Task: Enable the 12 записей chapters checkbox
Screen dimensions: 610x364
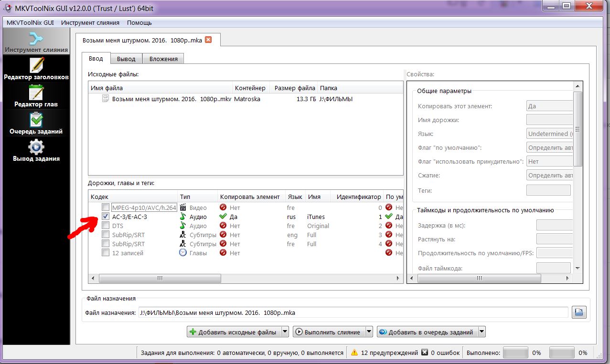Action: (x=106, y=253)
